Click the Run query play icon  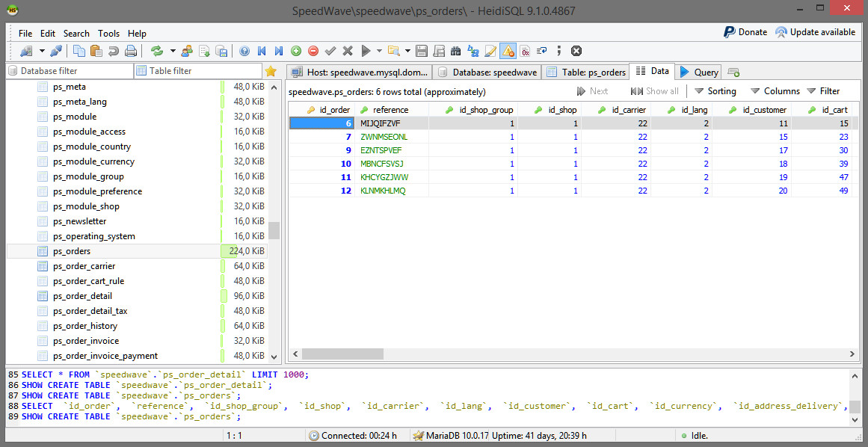pos(366,51)
